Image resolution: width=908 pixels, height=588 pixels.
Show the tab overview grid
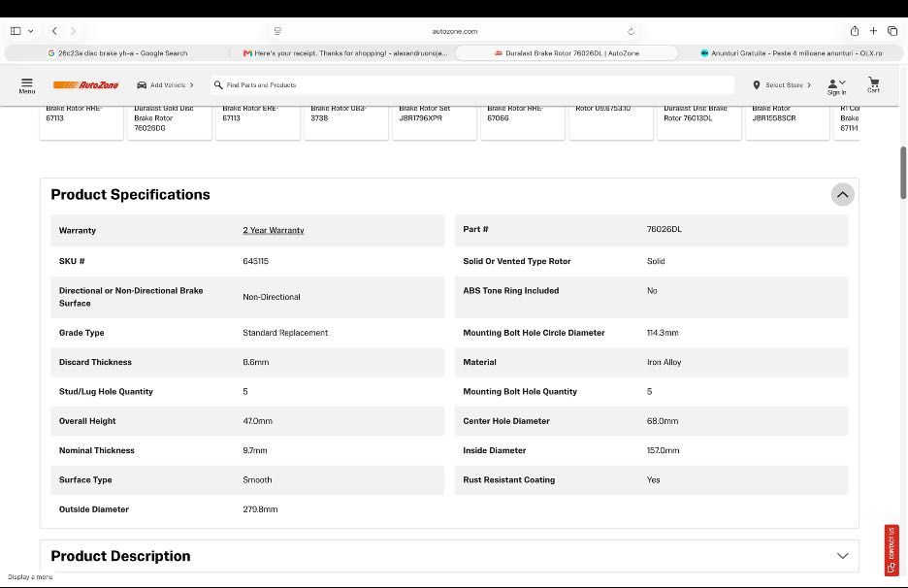[892, 31]
